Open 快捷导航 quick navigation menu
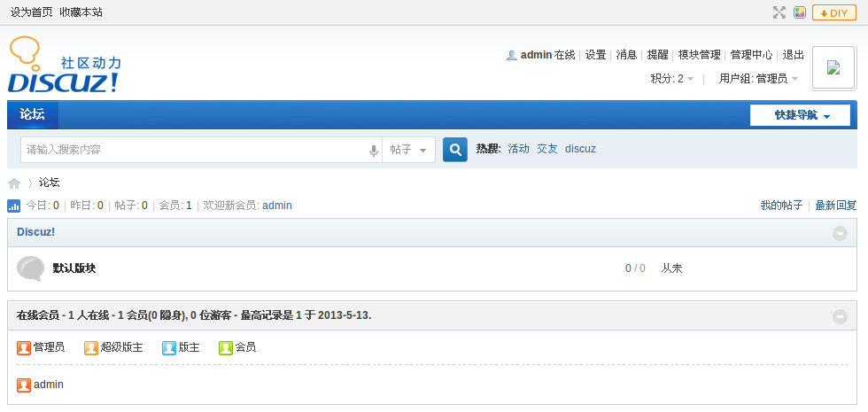The width and height of the screenshot is (868, 412). pyautogui.click(x=800, y=115)
